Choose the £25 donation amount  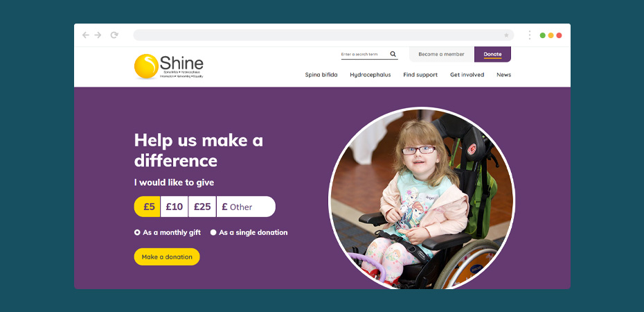202,207
